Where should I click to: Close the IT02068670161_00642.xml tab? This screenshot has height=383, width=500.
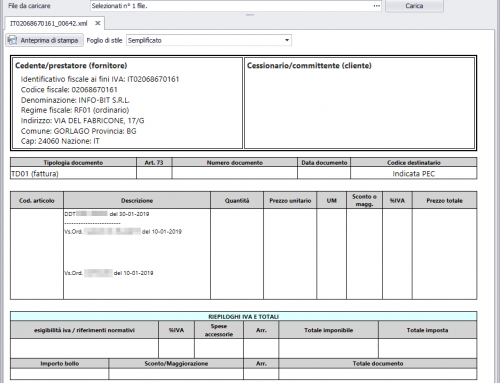point(98,23)
